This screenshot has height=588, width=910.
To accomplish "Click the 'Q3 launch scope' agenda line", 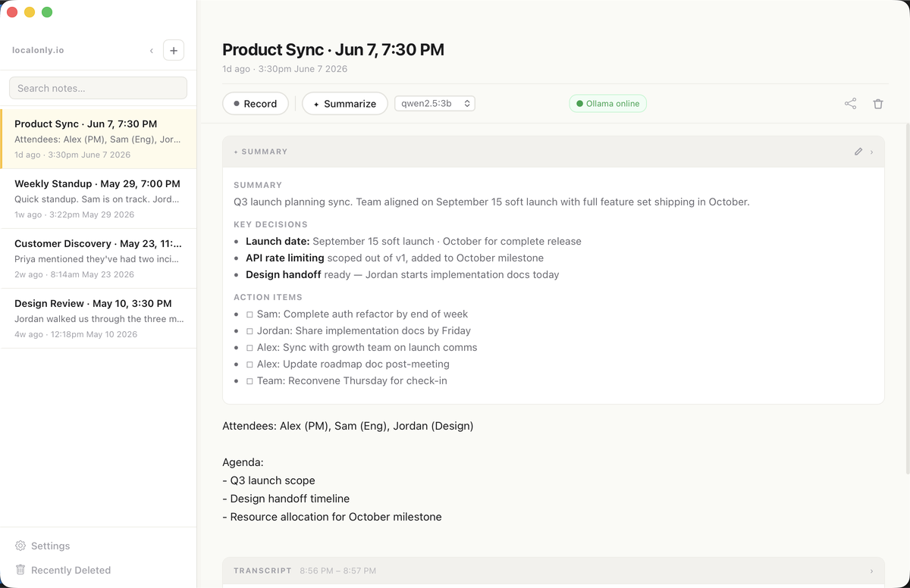I will [x=268, y=480].
